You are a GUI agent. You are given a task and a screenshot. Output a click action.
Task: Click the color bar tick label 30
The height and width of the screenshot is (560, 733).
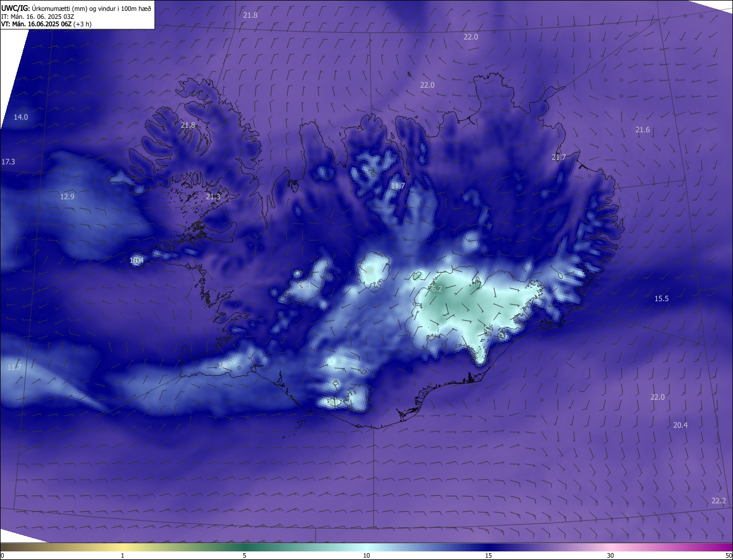click(x=610, y=555)
